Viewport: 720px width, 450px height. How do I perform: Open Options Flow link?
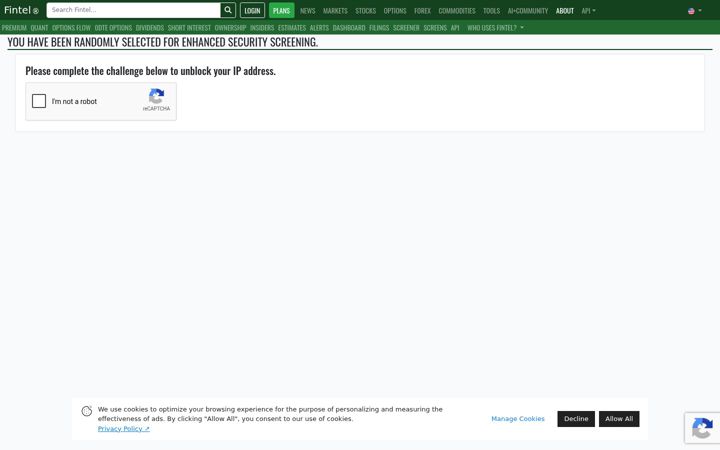click(x=71, y=28)
